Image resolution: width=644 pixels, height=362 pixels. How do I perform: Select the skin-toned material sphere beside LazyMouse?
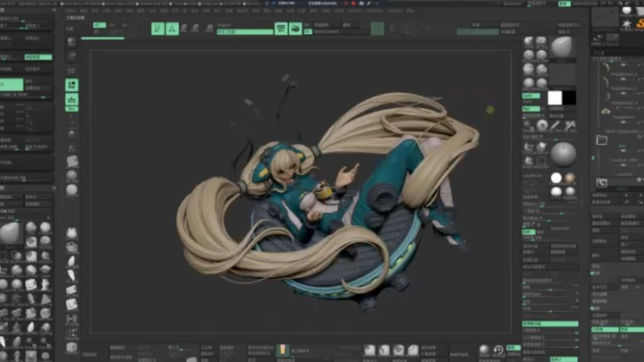(x=570, y=178)
